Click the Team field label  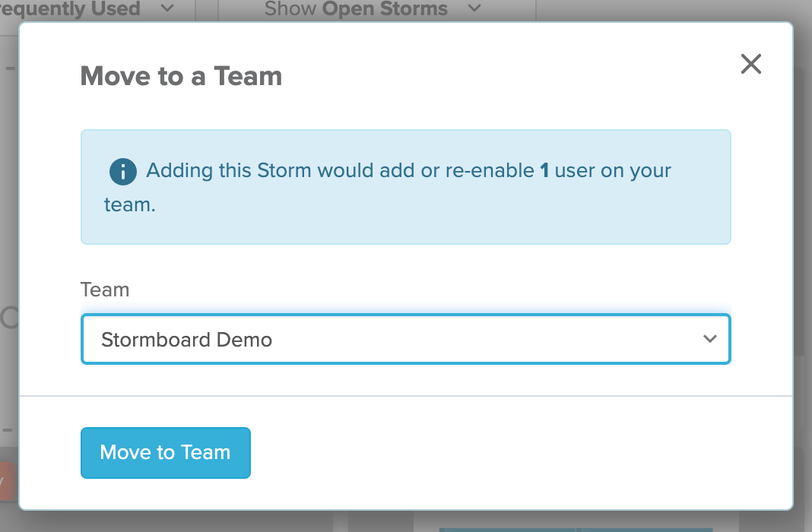tap(105, 290)
